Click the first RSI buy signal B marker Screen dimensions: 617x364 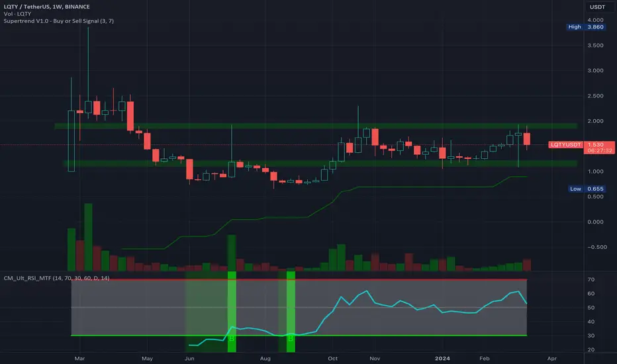[232, 338]
